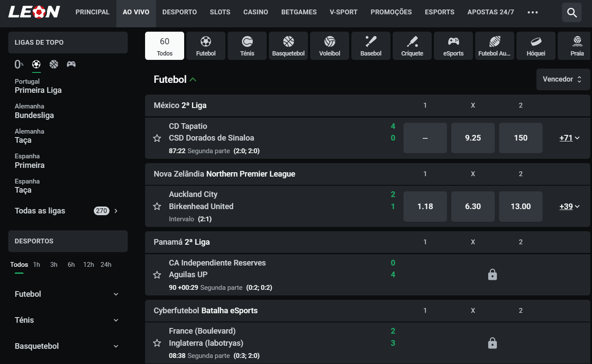The width and height of the screenshot is (592, 364).
Task: Expand +39 markets for Auckland City
Action: (569, 207)
